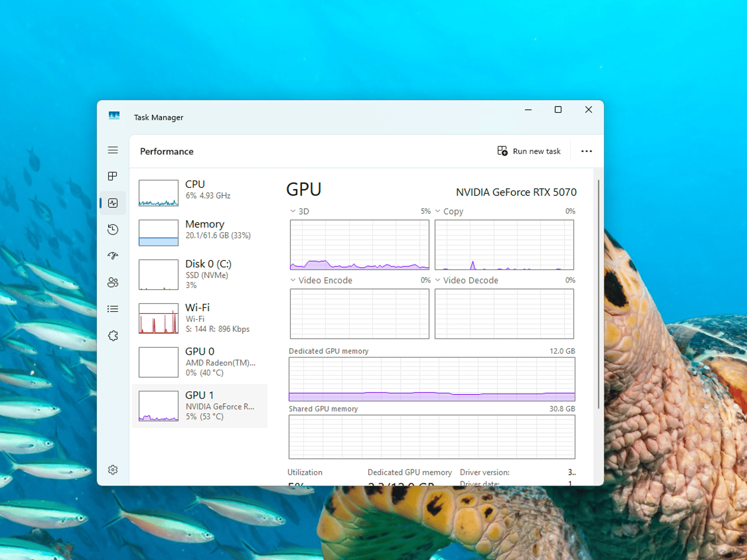747x560 pixels.
Task: Select GPU 0 AMD Radeon entry
Action: click(200, 362)
